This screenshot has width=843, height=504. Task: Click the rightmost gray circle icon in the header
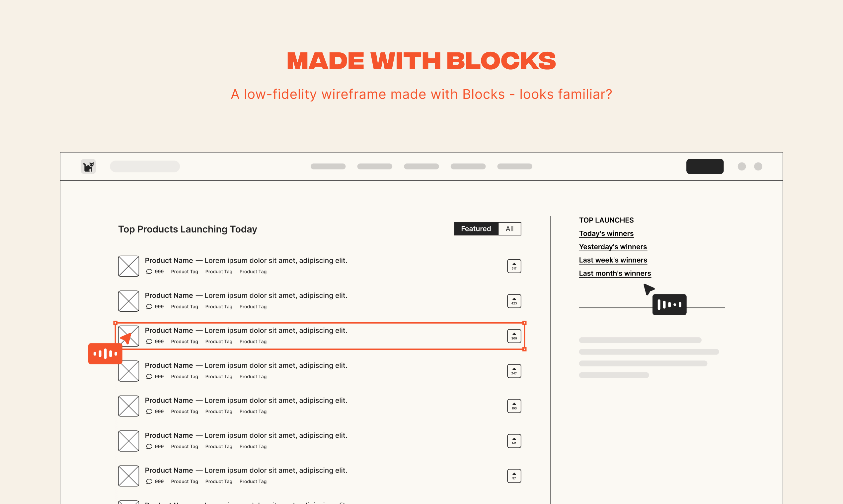click(x=758, y=166)
